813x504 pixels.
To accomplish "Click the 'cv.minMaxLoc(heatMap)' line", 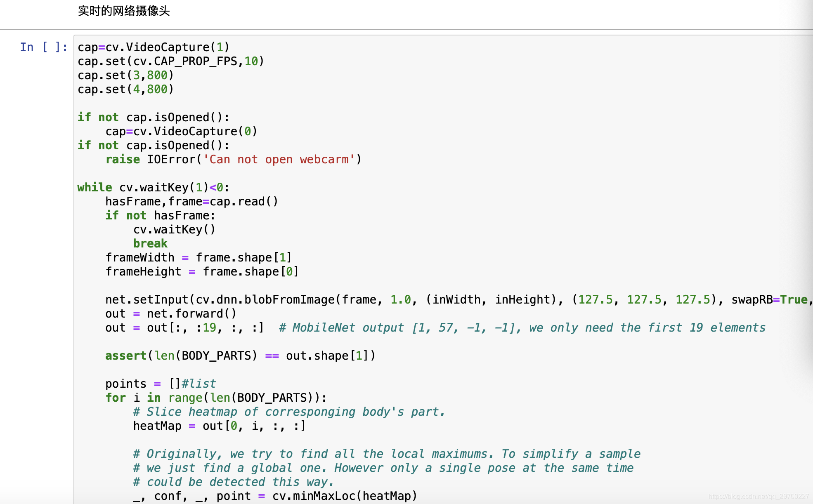I will 275,496.
